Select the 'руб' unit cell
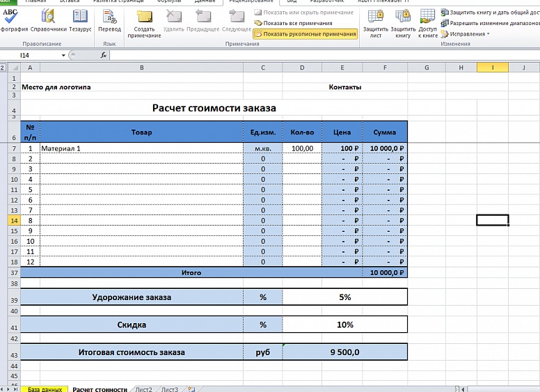The image size is (540, 392). coord(263,352)
